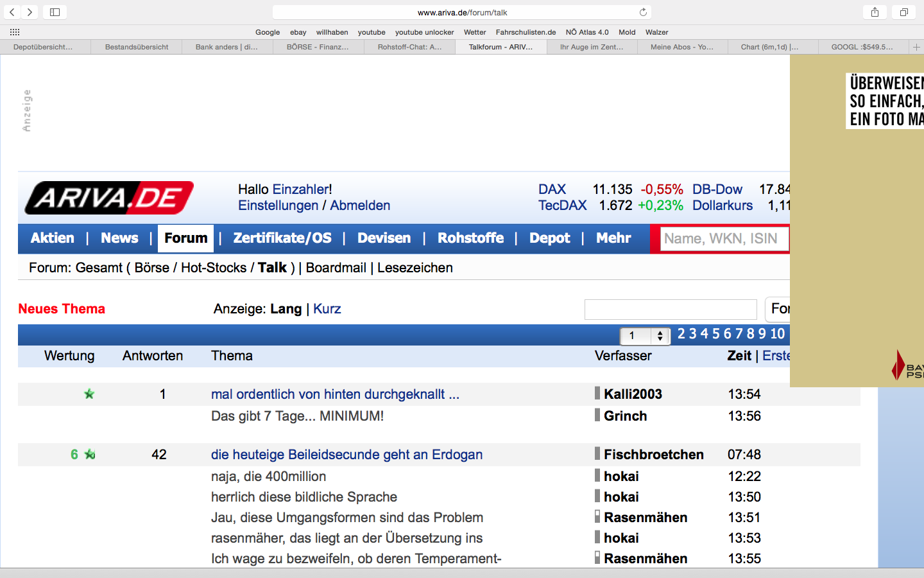Viewport: 924px width, 578px height.
Task: Open the Google bookmark in favorites bar
Action: (x=268, y=32)
